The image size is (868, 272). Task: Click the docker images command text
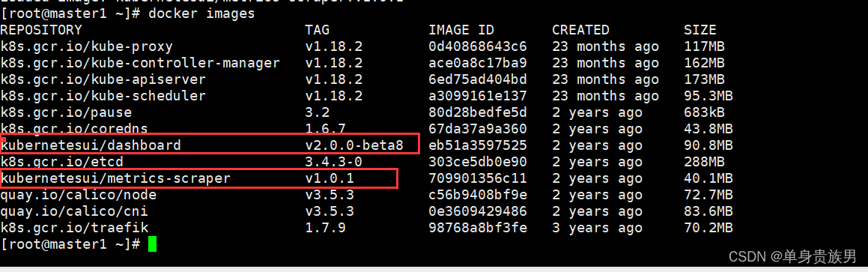click(x=201, y=13)
